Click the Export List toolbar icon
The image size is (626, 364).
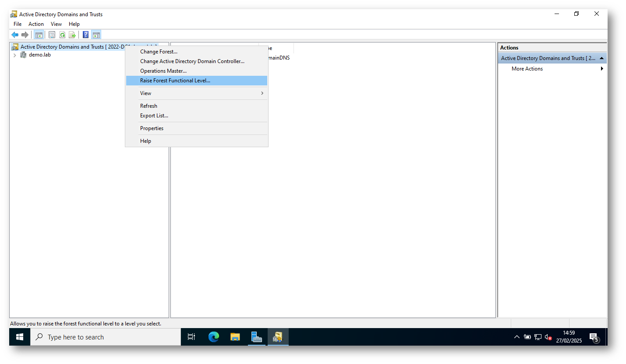click(x=72, y=35)
